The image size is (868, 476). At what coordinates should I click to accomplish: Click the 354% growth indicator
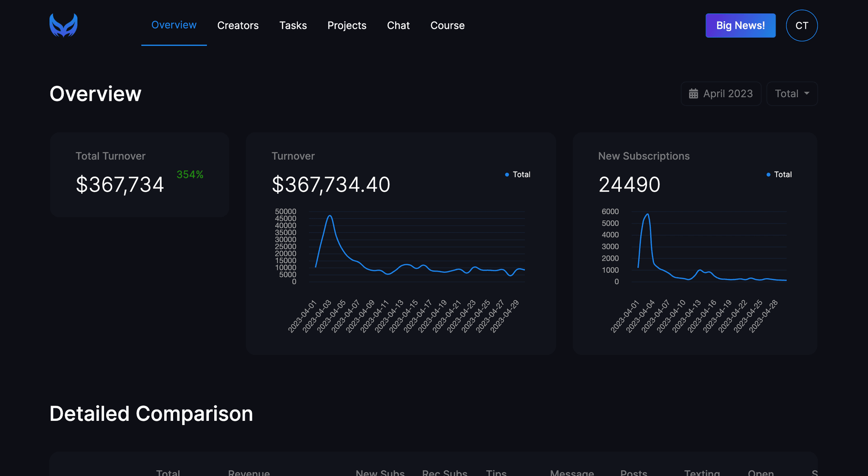tap(190, 175)
